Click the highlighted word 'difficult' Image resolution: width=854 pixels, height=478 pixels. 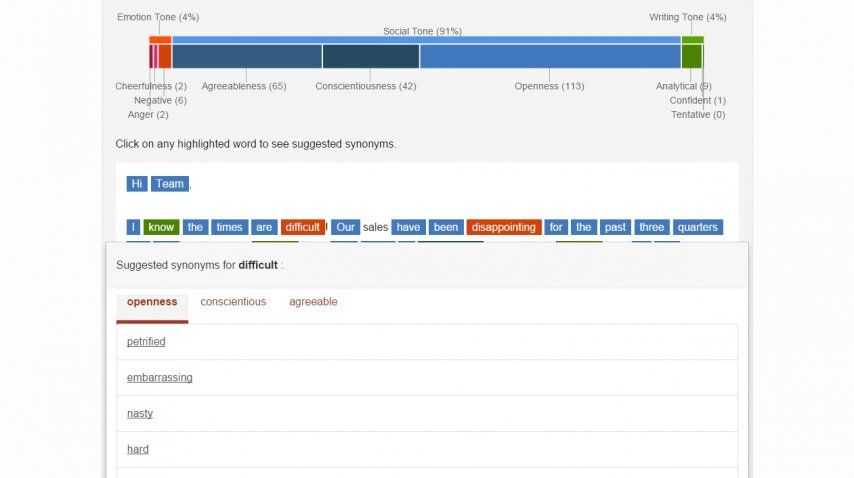coord(302,227)
